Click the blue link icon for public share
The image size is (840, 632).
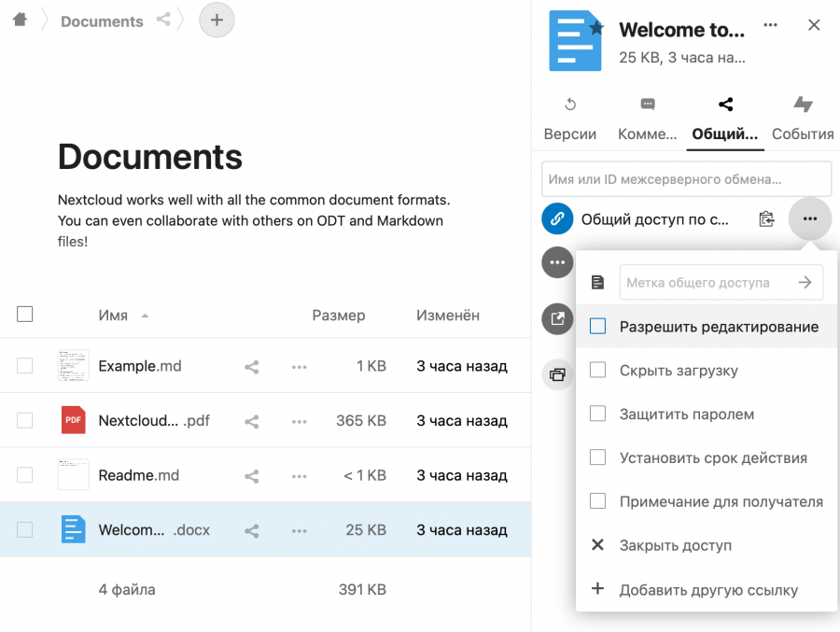(x=557, y=218)
